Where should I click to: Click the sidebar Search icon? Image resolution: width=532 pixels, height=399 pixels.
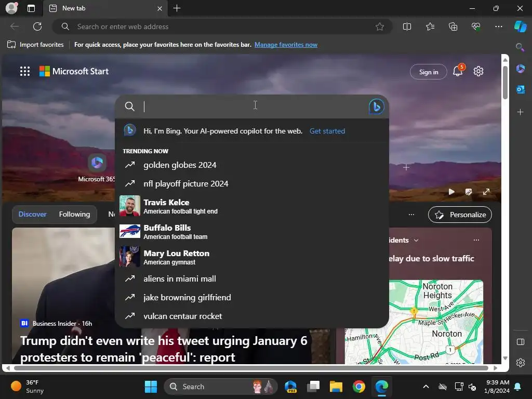point(520,47)
